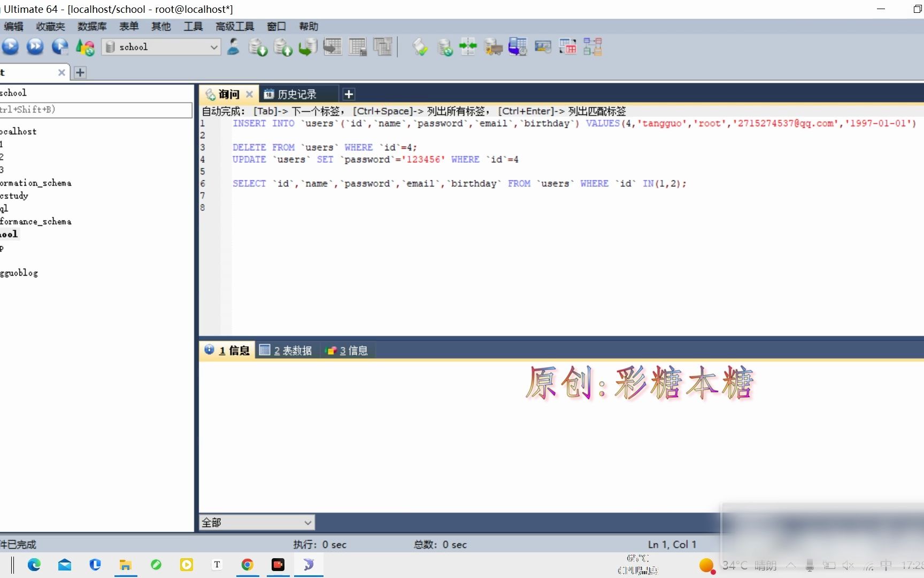The height and width of the screenshot is (578, 924).
Task: Open the school database dropdown
Action: pyautogui.click(x=161, y=47)
